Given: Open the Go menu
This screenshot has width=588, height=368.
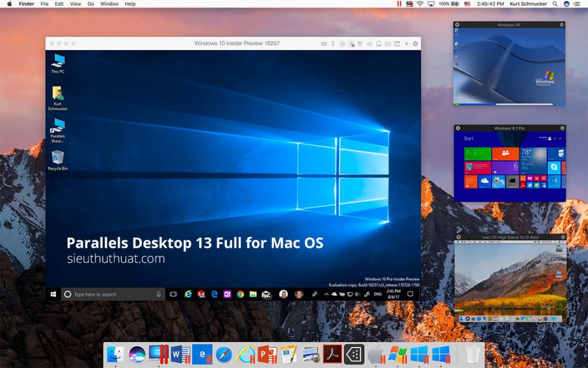Looking at the screenshot, I should [x=91, y=4].
